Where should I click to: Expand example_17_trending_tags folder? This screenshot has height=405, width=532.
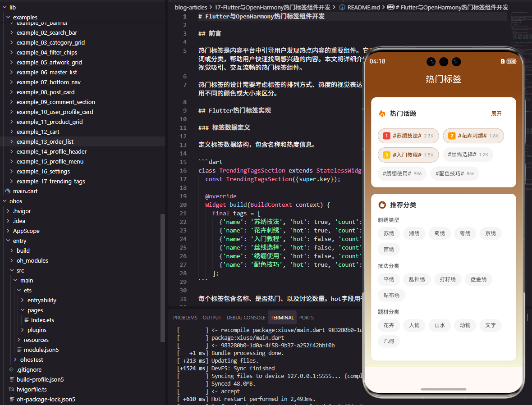tap(12, 181)
